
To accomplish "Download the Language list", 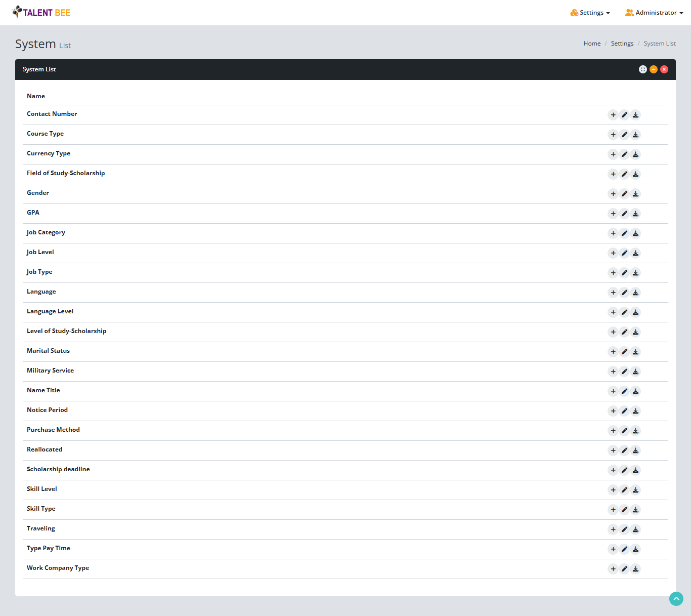I will pyautogui.click(x=636, y=293).
